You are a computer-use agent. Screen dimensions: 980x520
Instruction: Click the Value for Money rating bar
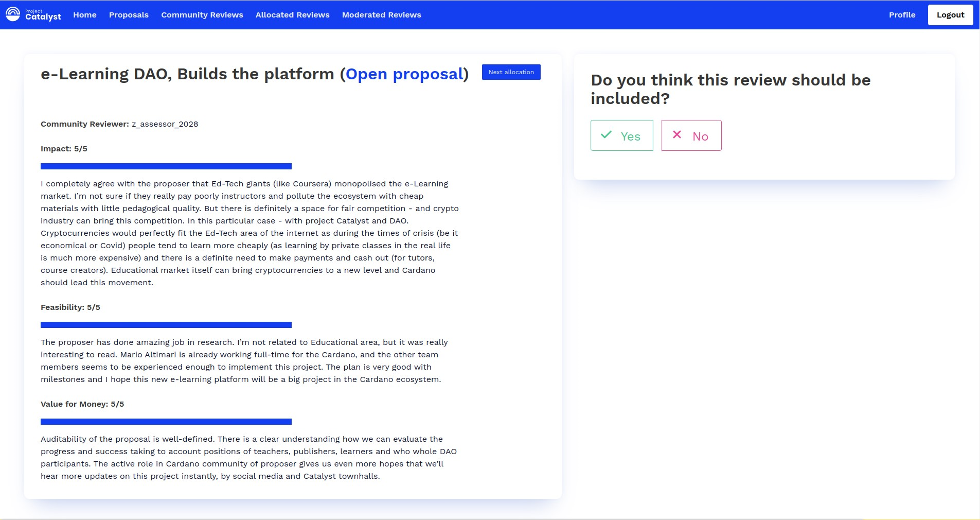166,422
